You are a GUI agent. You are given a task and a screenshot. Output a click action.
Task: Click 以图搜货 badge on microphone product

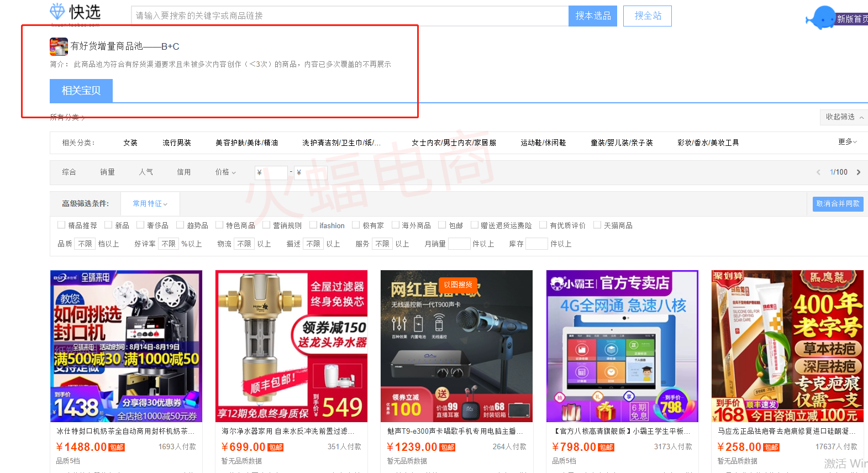point(457,285)
